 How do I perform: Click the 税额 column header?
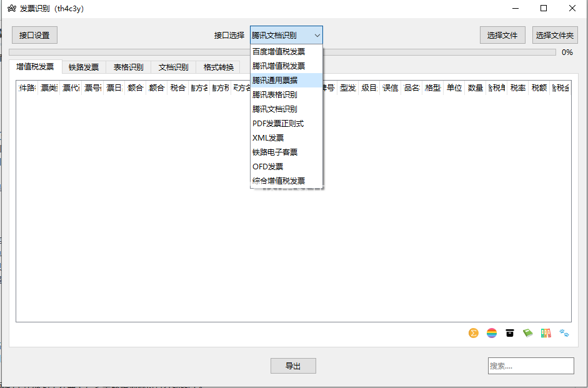(539, 87)
